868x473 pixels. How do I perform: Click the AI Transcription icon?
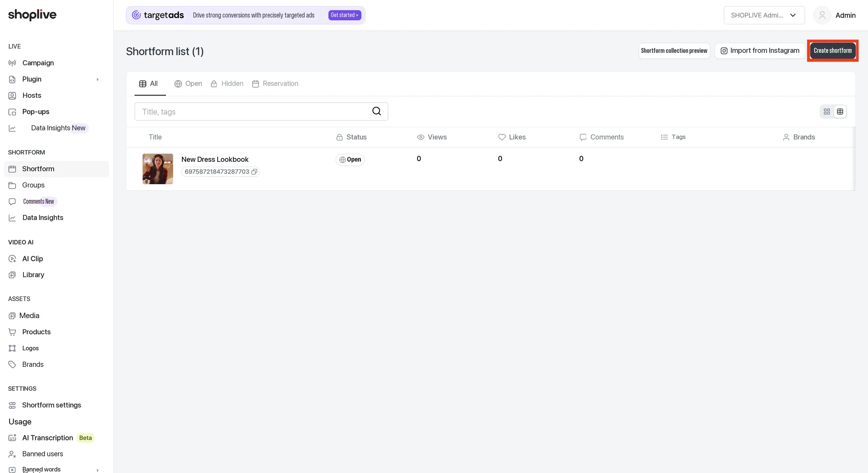click(x=12, y=438)
